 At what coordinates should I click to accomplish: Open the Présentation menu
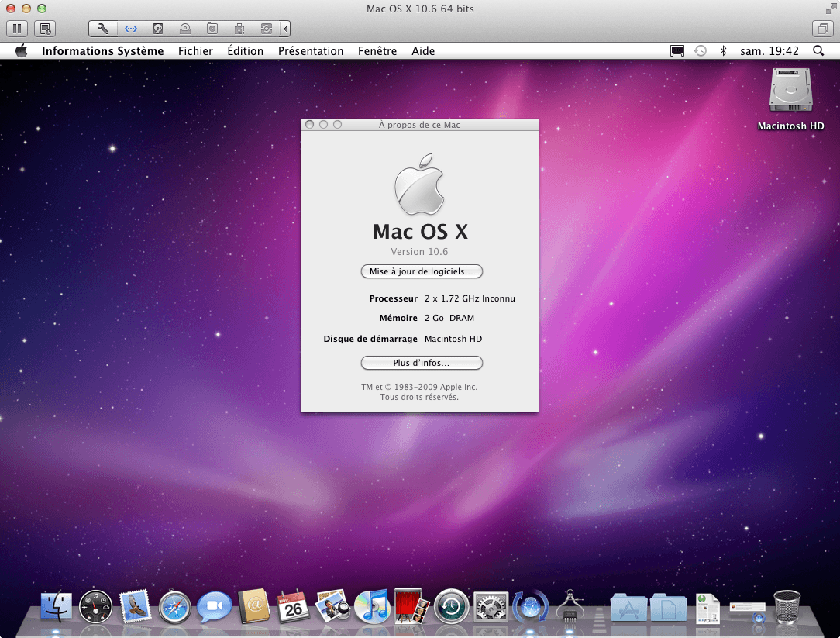[x=311, y=51]
